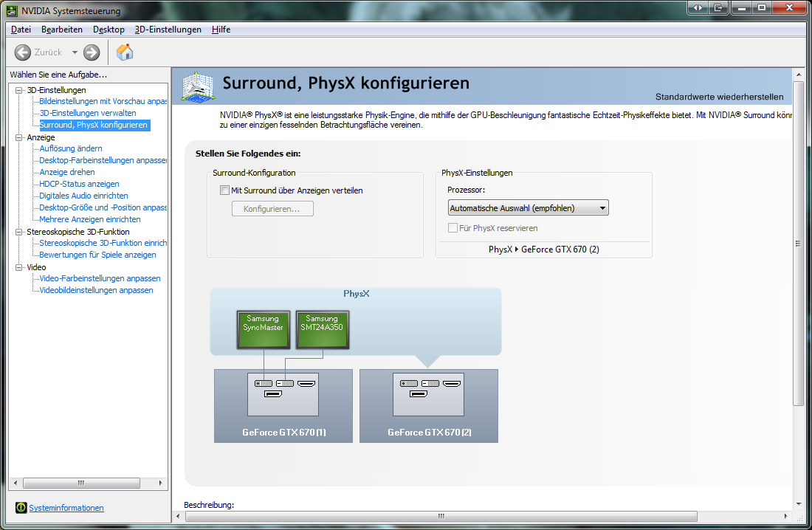
Task: Open the Systeminformationen link
Action: (66, 508)
